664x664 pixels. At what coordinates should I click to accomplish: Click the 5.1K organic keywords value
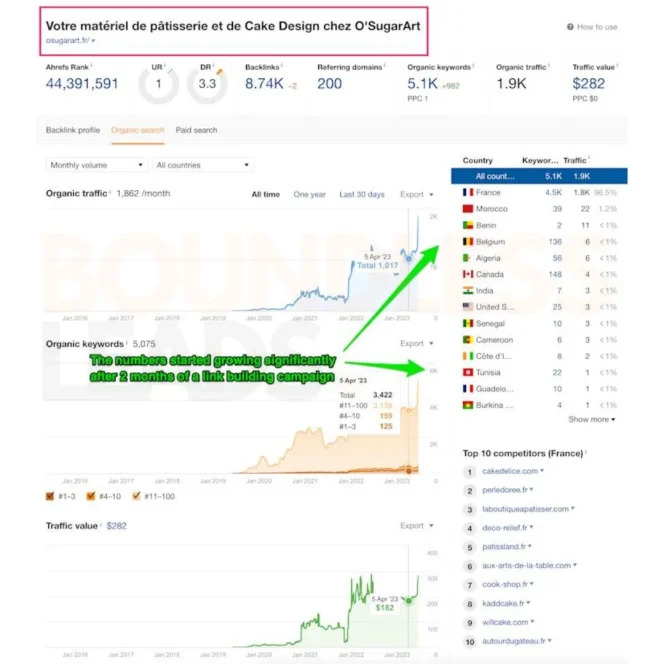click(x=422, y=83)
